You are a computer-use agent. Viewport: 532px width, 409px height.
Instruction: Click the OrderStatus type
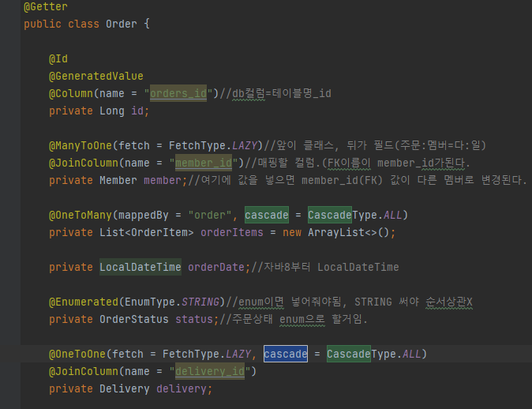pyautogui.click(x=134, y=320)
